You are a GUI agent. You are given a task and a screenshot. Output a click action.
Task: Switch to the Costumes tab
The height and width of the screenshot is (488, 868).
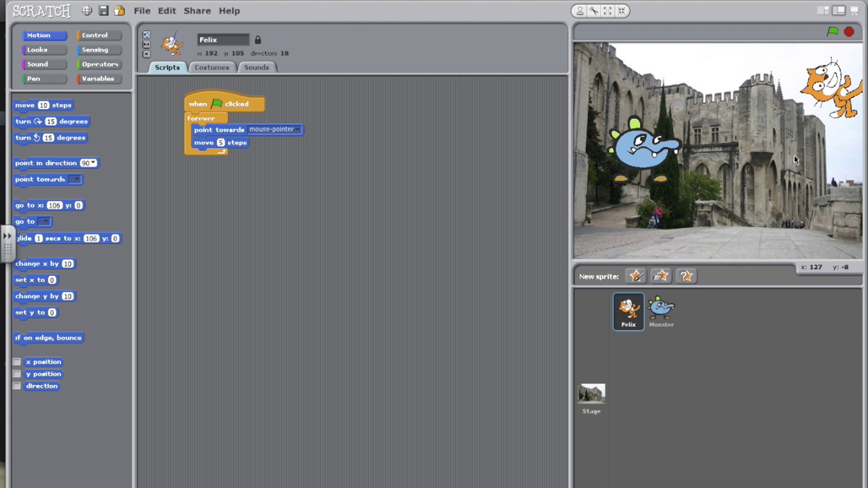tap(212, 67)
